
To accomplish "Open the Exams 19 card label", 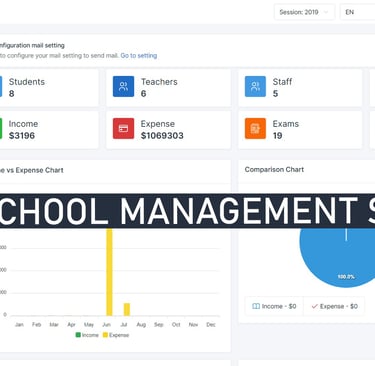I will point(286,124).
